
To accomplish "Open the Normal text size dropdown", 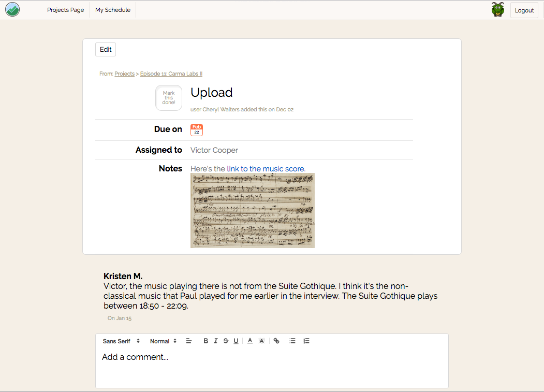I will pyautogui.click(x=164, y=341).
